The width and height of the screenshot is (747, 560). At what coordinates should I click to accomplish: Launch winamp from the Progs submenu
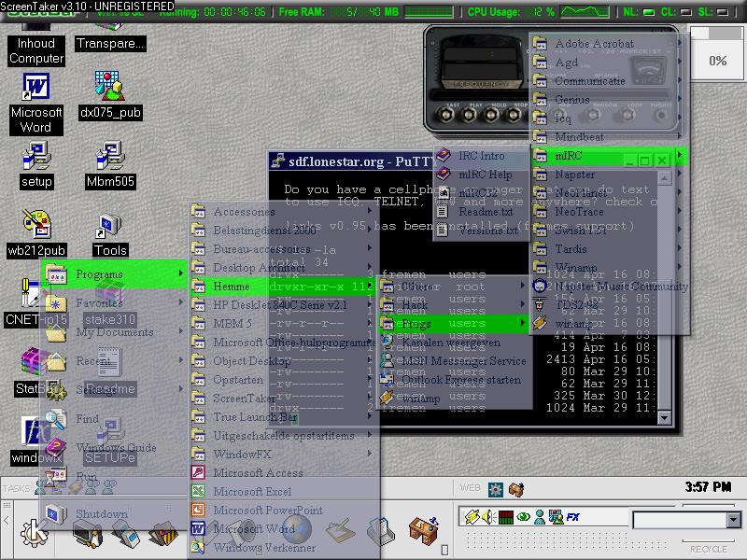tap(610, 323)
